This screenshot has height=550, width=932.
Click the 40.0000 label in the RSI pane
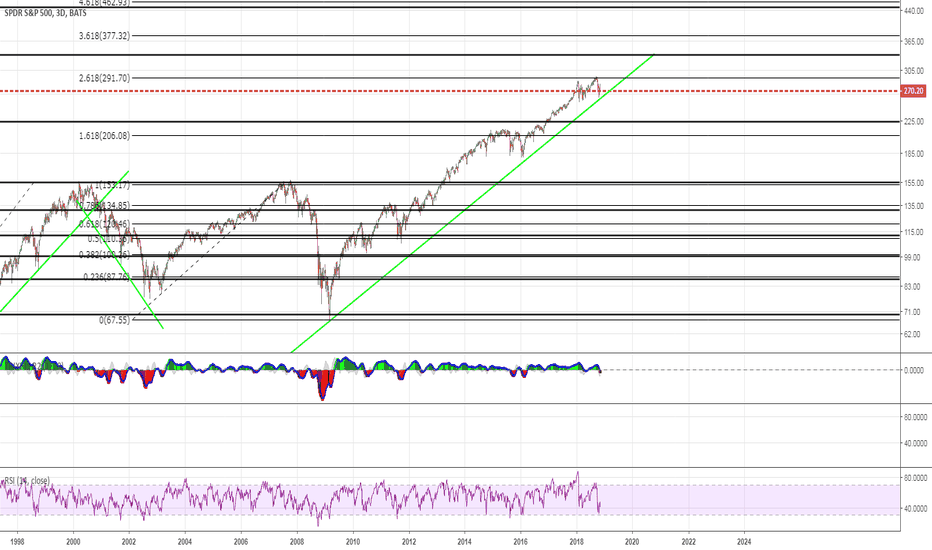(915, 508)
